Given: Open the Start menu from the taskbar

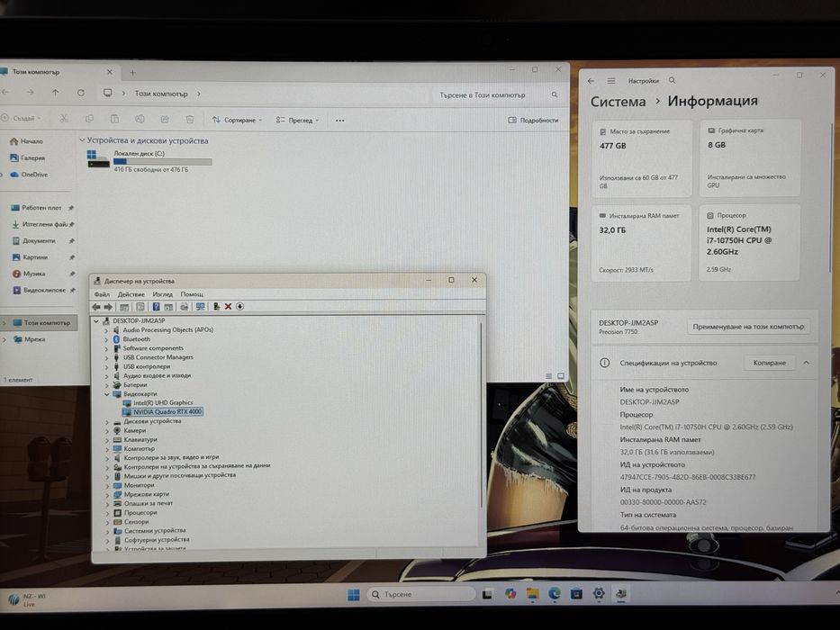Looking at the screenshot, I should [354, 595].
